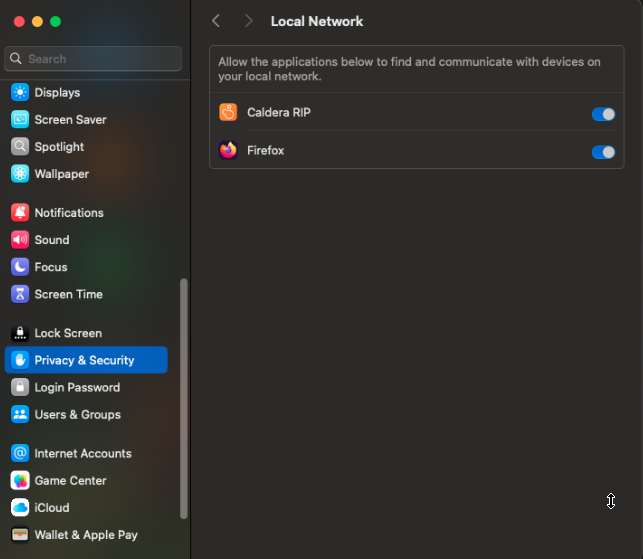Screen dimensions: 643x559
Task: Select Sound in sidebar
Action: coord(52,240)
